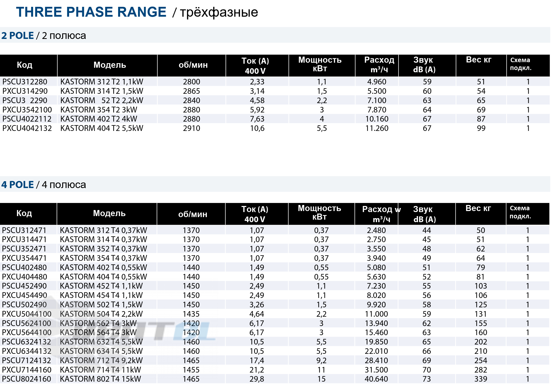This screenshot has height=392, width=552.
Task: Select model KASTORM 714 T4 11kW
Action: point(100,370)
